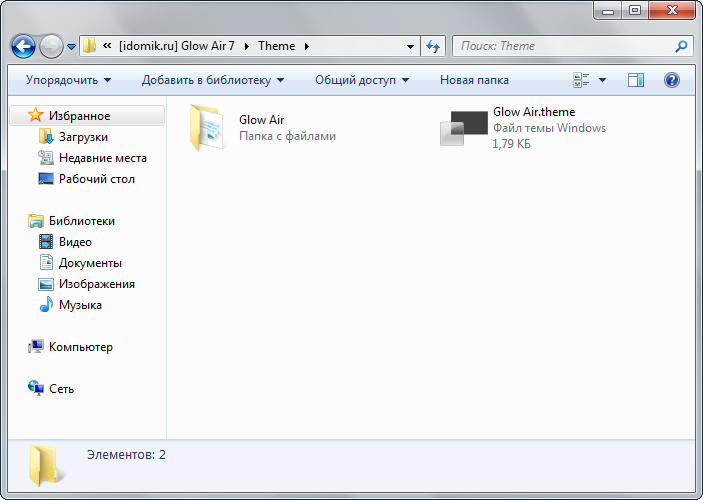
Task: Click 'Элементов: 2' in details pane
Action: (x=126, y=455)
